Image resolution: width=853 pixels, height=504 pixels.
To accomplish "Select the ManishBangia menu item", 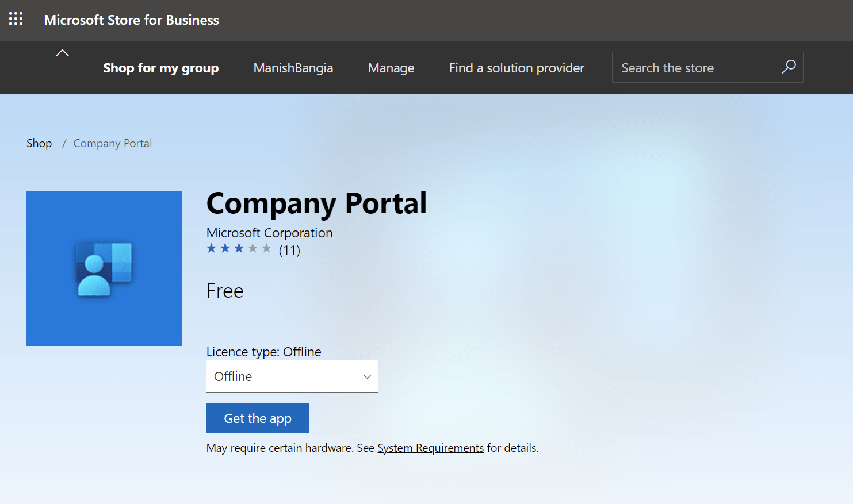I will coord(293,67).
